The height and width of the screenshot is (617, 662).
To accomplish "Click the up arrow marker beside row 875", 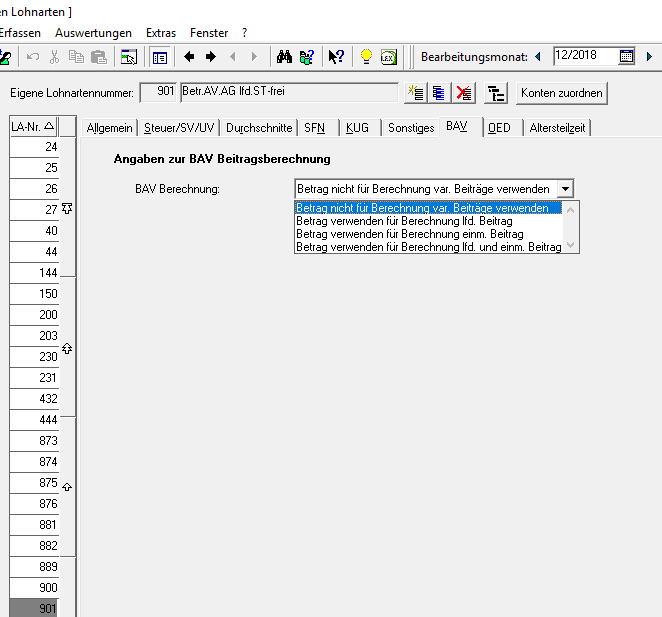I will pyautogui.click(x=67, y=487).
